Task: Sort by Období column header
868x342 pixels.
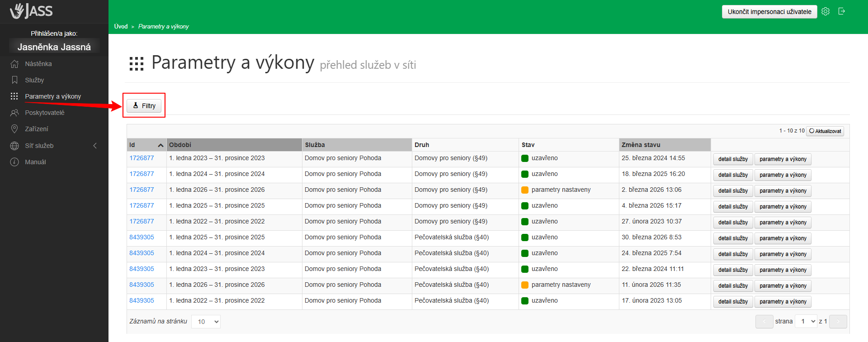Action: pos(234,145)
